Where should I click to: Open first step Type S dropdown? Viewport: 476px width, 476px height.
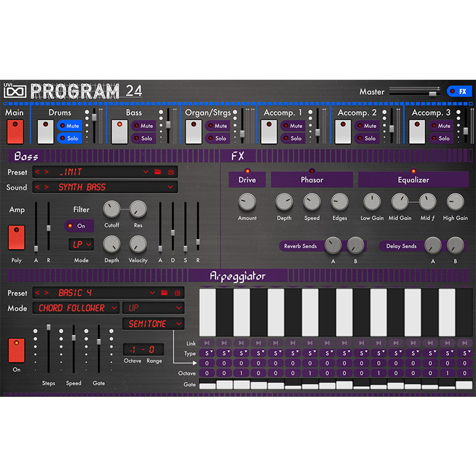(207, 353)
